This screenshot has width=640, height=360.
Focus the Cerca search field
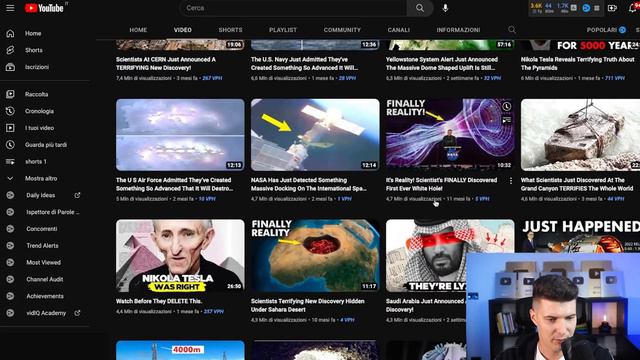click(293, 8)
